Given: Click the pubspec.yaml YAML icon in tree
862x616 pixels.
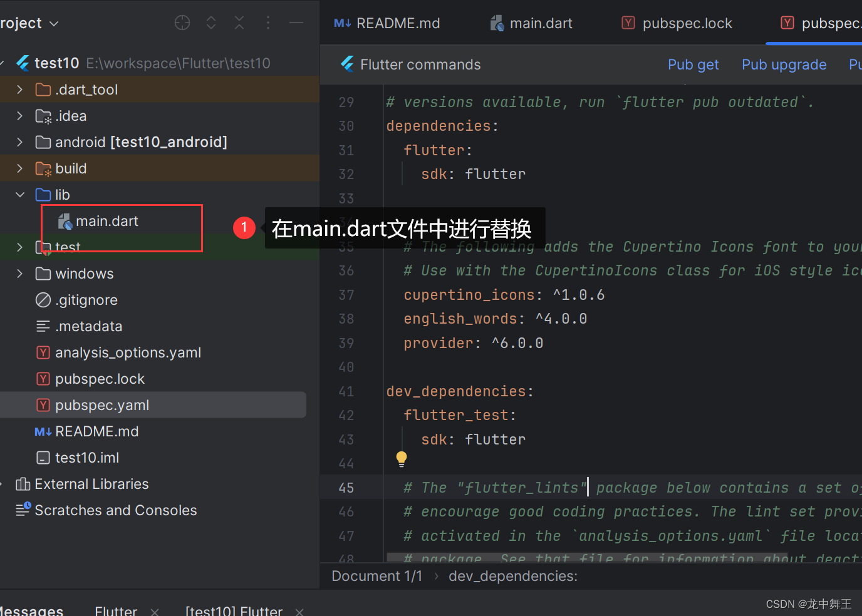Looking at the screenshot, I should coord(43,405).
